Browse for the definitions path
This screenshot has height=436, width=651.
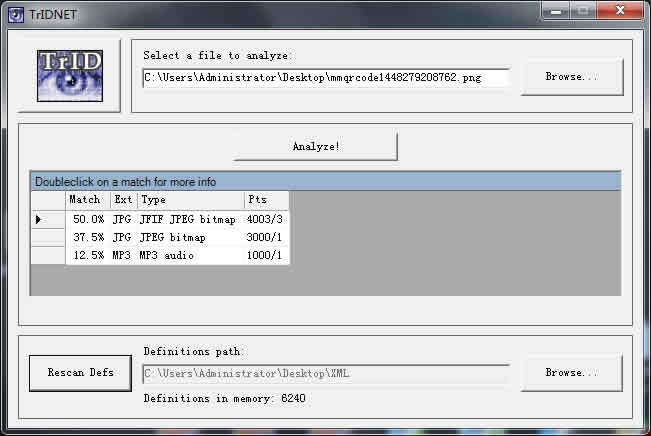coord(572,372)
